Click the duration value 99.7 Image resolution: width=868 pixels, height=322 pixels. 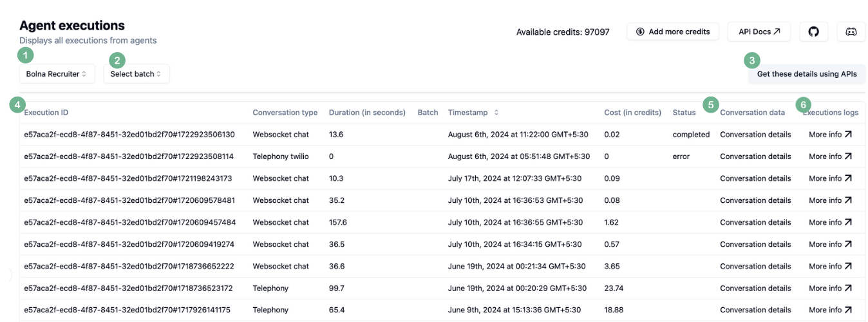coord(337,288)
